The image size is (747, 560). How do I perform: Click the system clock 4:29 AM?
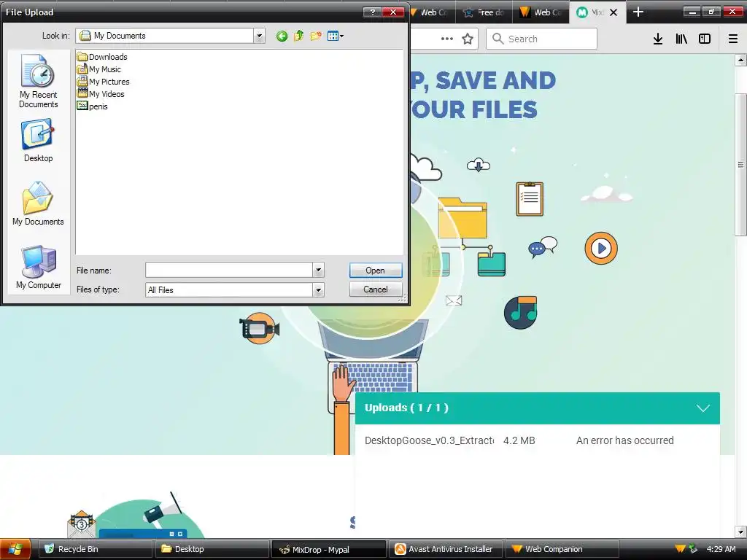click(721, 549)
